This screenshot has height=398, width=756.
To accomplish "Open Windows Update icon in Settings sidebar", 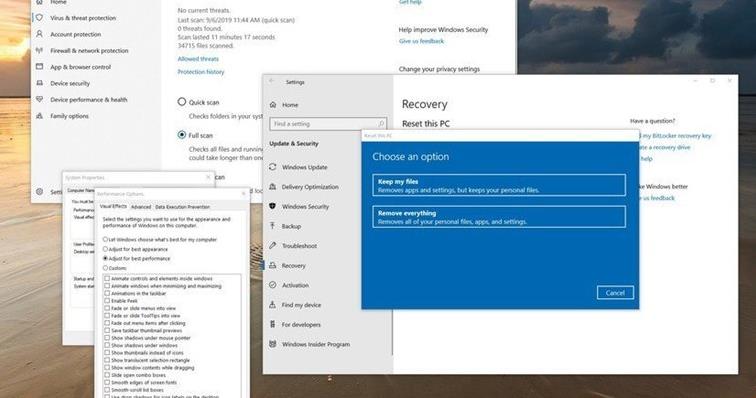I will click(x=272, y=167).
